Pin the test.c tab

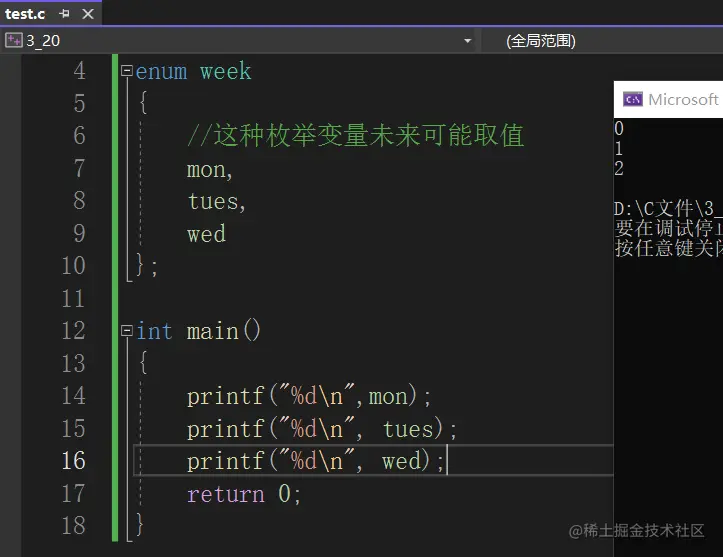tap(64, 14)
